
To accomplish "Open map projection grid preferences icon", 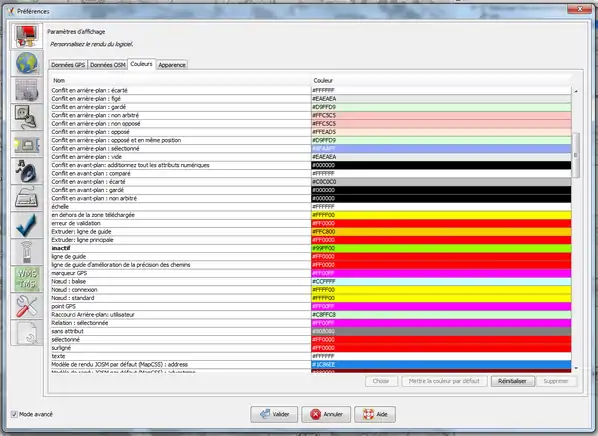I will click(x=26, y=90).
